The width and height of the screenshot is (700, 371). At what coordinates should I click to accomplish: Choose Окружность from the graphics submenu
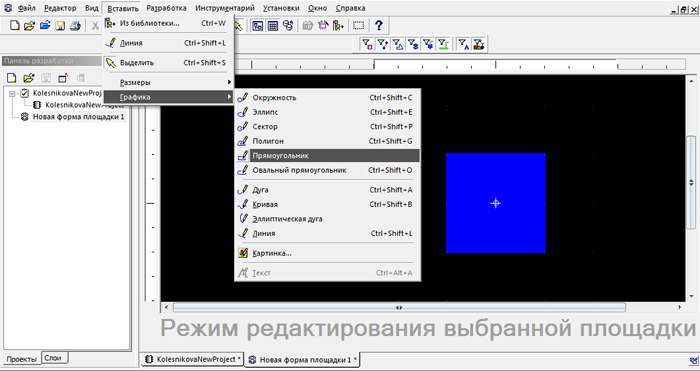[x=328, y=97]
